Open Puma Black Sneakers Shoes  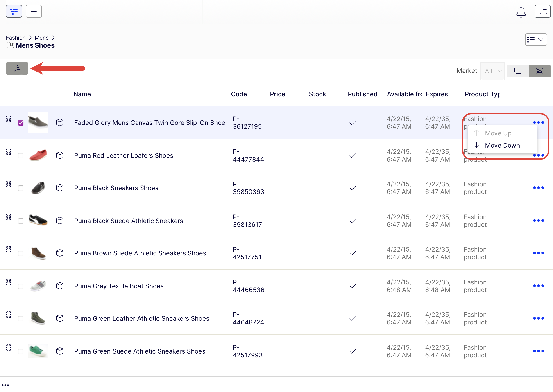coord(116,188)
